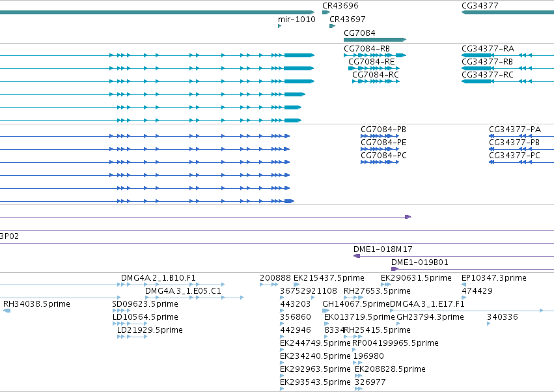This screenshot has width=554, height=392.
Task: Click the 200888 feature label
Action: 275,278
